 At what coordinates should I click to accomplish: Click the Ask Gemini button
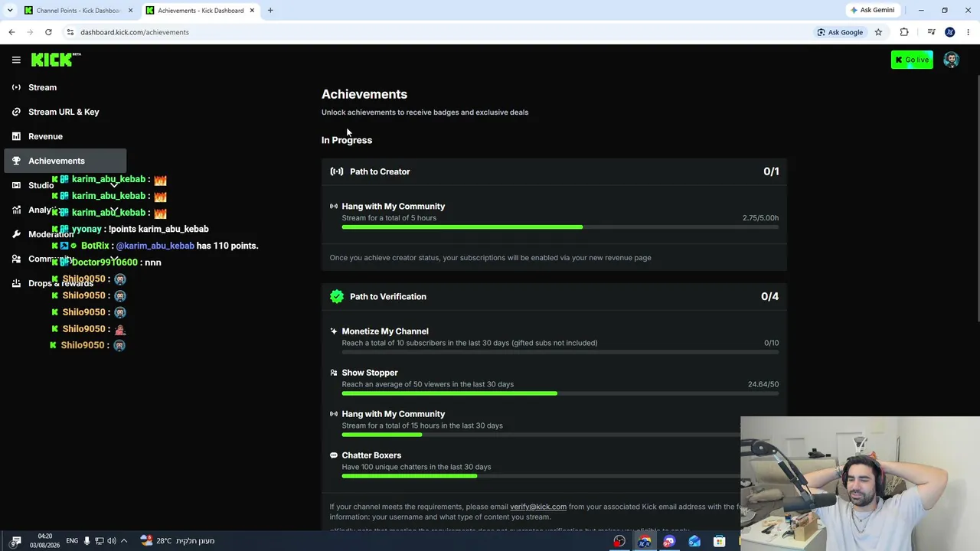[872, 11]
